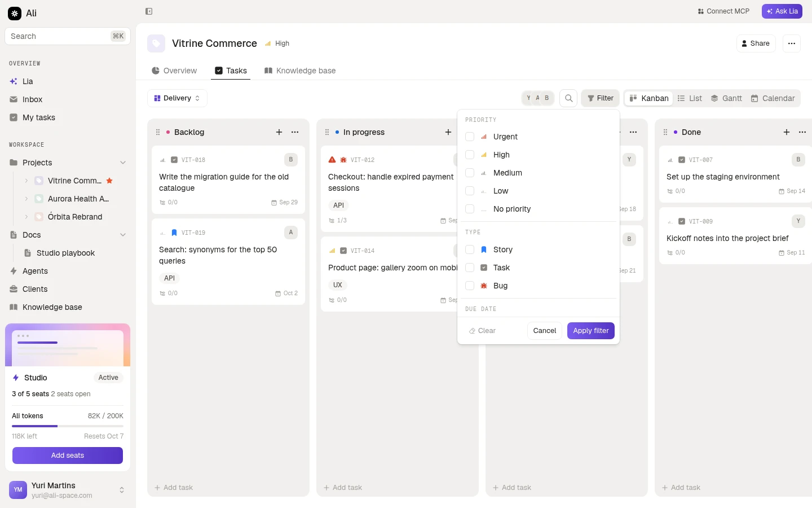
Task: Open the board search magnifier icon
Action: 569,98
